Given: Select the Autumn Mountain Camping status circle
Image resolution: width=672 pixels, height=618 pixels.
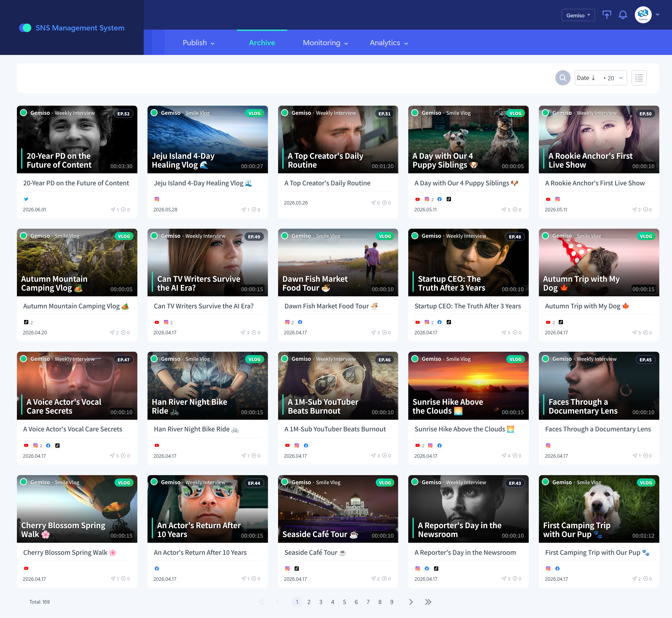Looking at the screenshot, I should 23,236.
